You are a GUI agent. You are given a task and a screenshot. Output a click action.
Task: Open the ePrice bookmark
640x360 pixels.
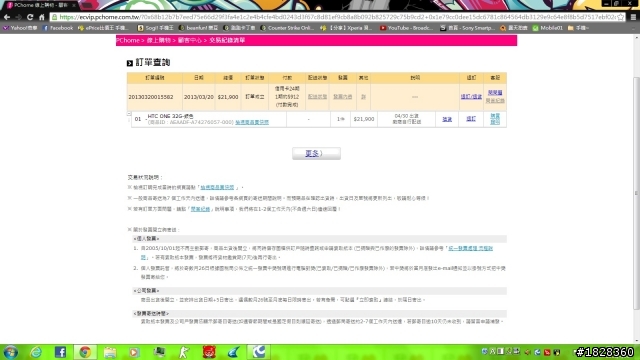pyautogui.click(x=103, y=28)
